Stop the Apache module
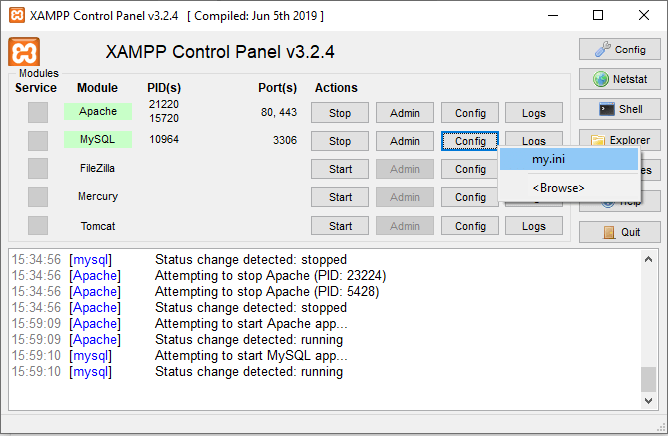 [x=340, y=113]
